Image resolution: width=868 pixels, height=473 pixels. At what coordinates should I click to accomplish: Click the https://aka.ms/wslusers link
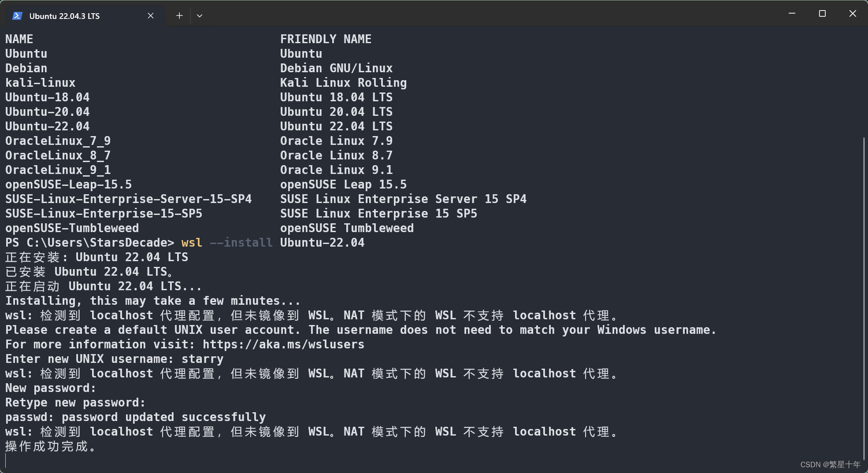(284, 344)
